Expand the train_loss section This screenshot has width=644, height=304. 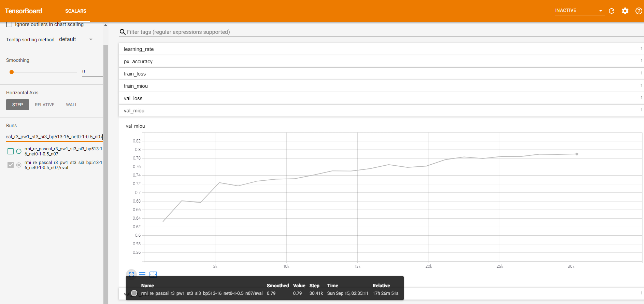[381, 74]
